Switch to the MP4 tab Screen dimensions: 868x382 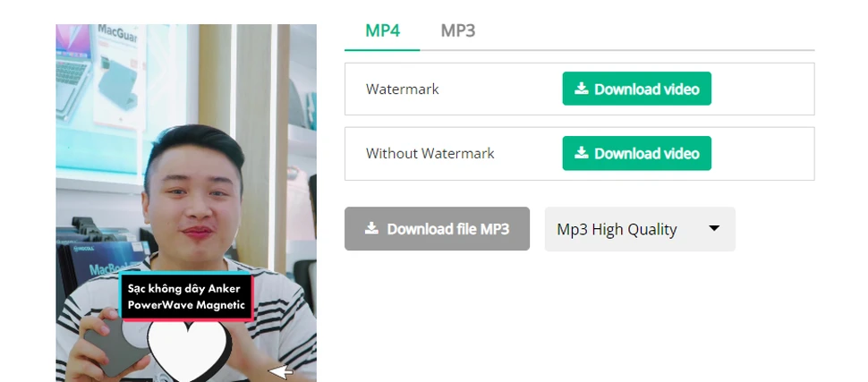pyautogui.click(x=382, y=31)
